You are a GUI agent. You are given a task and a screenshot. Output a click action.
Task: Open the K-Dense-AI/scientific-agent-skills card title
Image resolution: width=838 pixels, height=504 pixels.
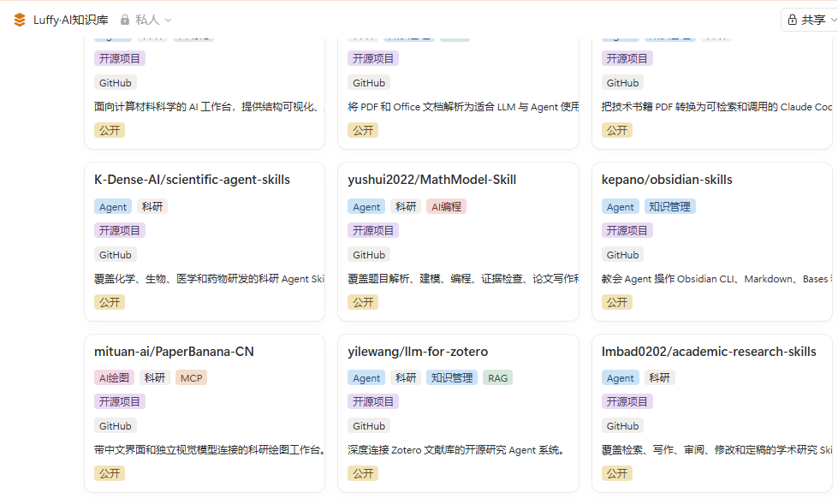192,180
